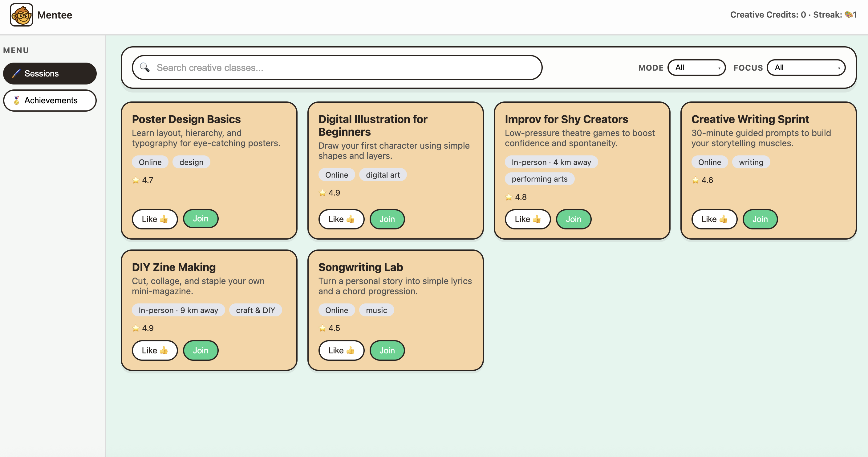
Task: Click the Mentee monkey logo icon
Action: coord(21,15)
